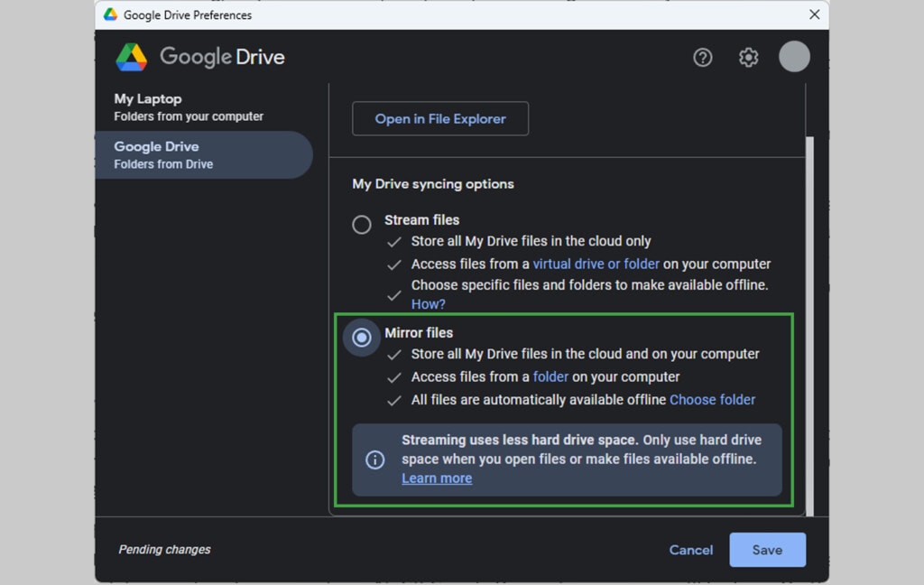The width and height of the screenshot is (924, 585).
Task: Click the Google Drive logo
Action: click(x=133, y=56)
